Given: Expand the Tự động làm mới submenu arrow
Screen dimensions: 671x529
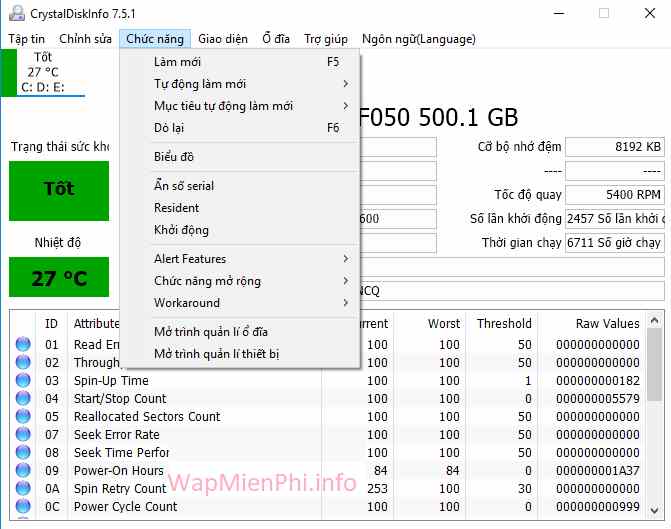Looking at the screenshot, I should coord(346,84).
